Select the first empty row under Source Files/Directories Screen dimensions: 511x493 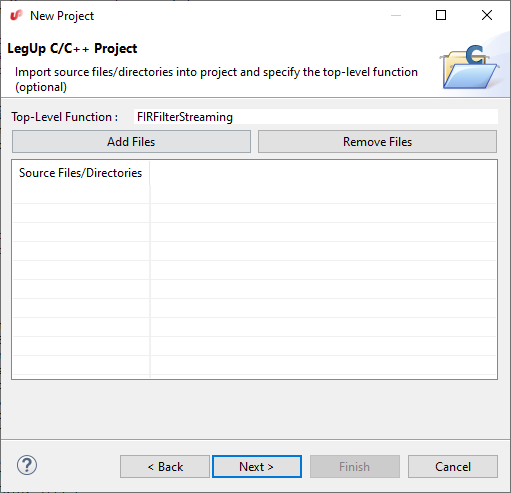254,194
